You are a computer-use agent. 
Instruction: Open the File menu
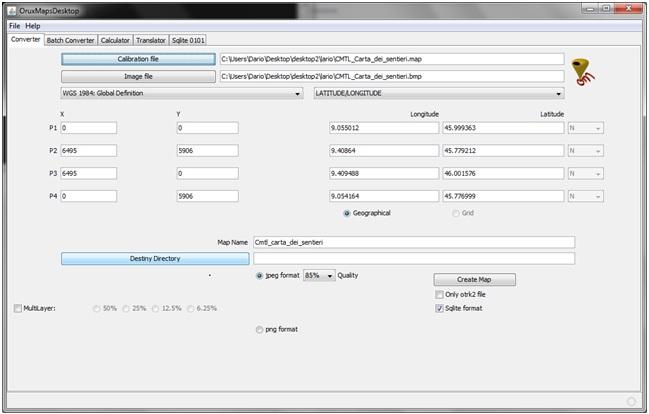[14, 26]
